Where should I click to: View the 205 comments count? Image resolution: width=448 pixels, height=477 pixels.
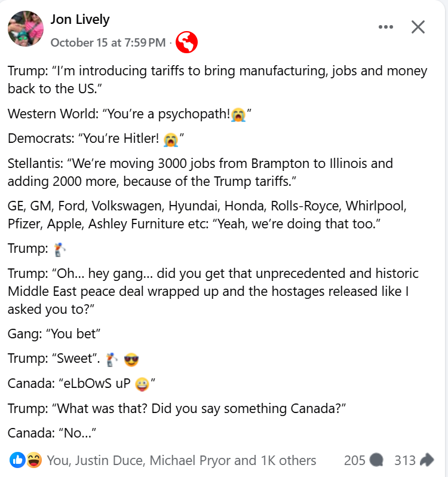[355, 460]
